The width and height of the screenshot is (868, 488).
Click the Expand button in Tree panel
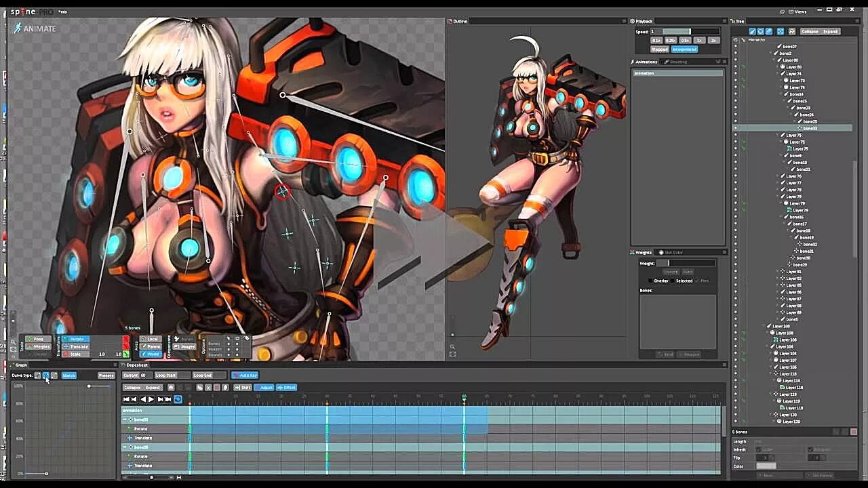[831, 31]
